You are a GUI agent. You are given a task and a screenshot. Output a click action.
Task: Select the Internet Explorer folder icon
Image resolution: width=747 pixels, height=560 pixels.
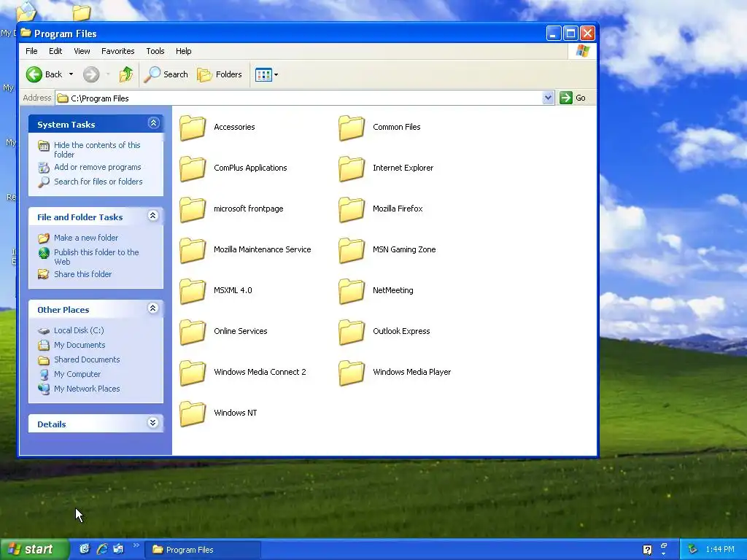(352, 168)
